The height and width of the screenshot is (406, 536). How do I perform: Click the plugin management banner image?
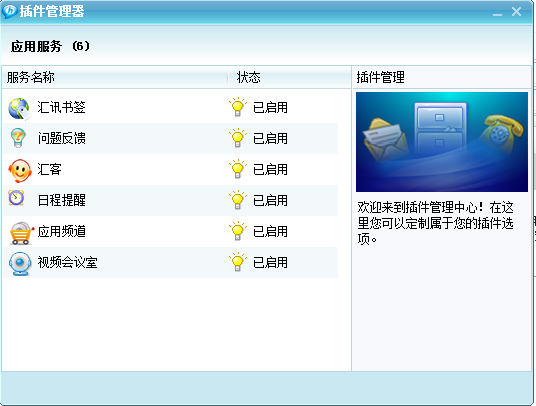point(442,142)
